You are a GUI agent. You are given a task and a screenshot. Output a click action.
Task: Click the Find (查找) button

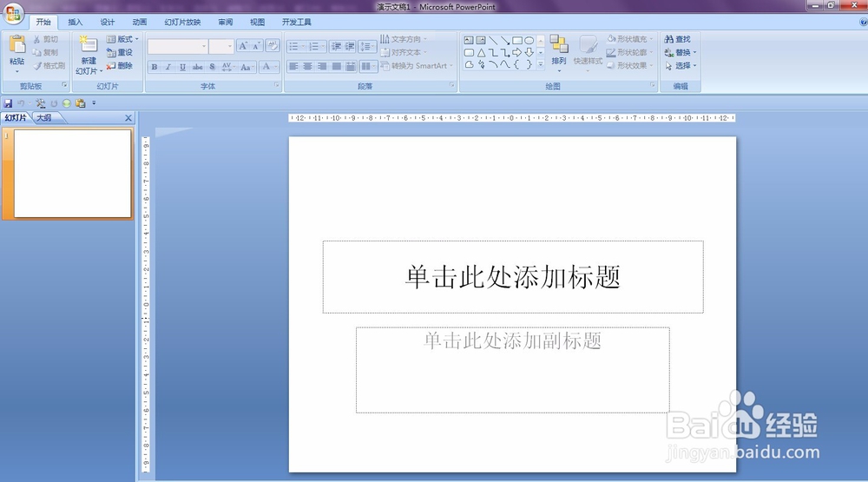pyautogui.click(x=678, y=39)
